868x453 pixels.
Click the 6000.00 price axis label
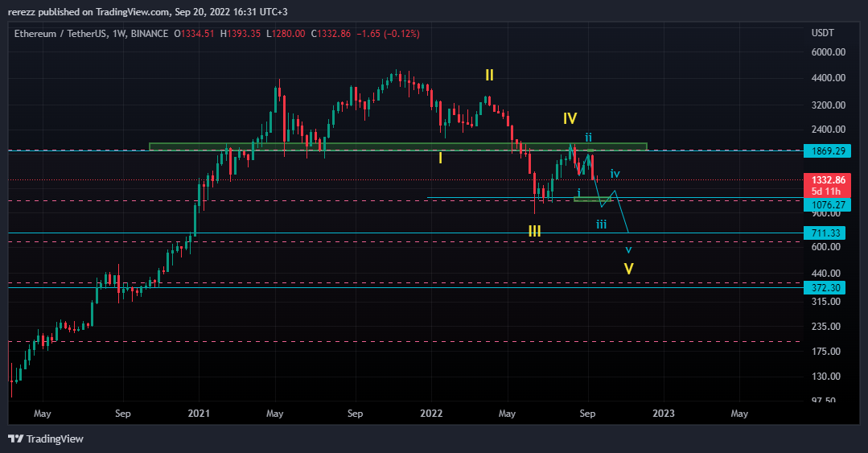pos(828,52)
